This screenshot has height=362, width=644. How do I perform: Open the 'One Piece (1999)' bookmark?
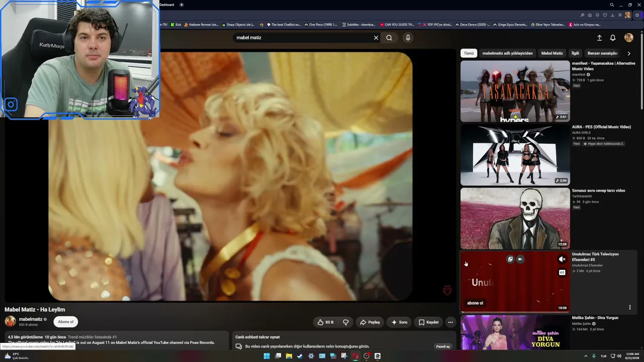pos(320,25)
